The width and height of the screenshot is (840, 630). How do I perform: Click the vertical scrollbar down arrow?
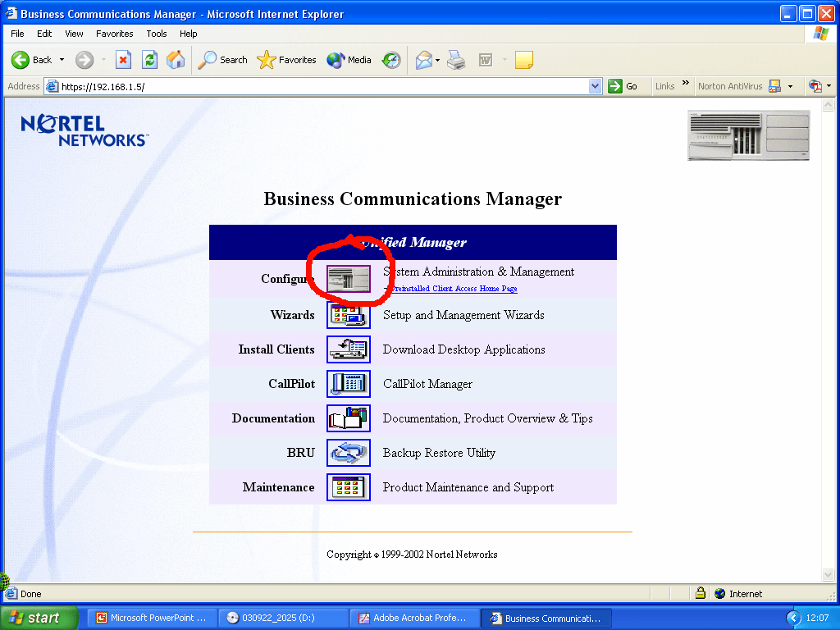(x=828, y=574)
